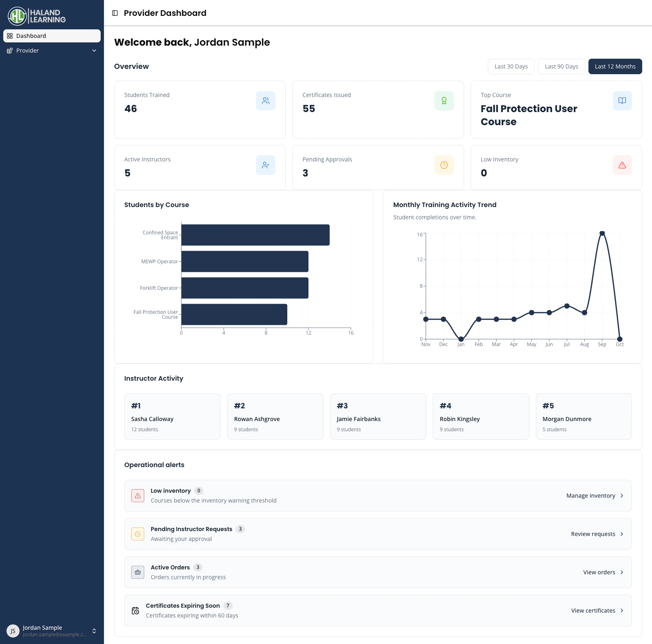Click the View certificates chevron arrow
This screenshot has height=644, width=652.
622,611
